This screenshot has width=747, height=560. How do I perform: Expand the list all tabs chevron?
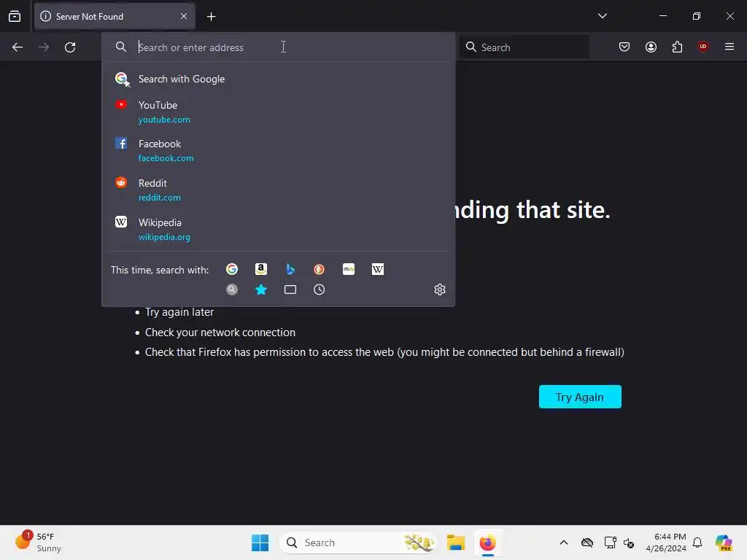click(602, 16)
